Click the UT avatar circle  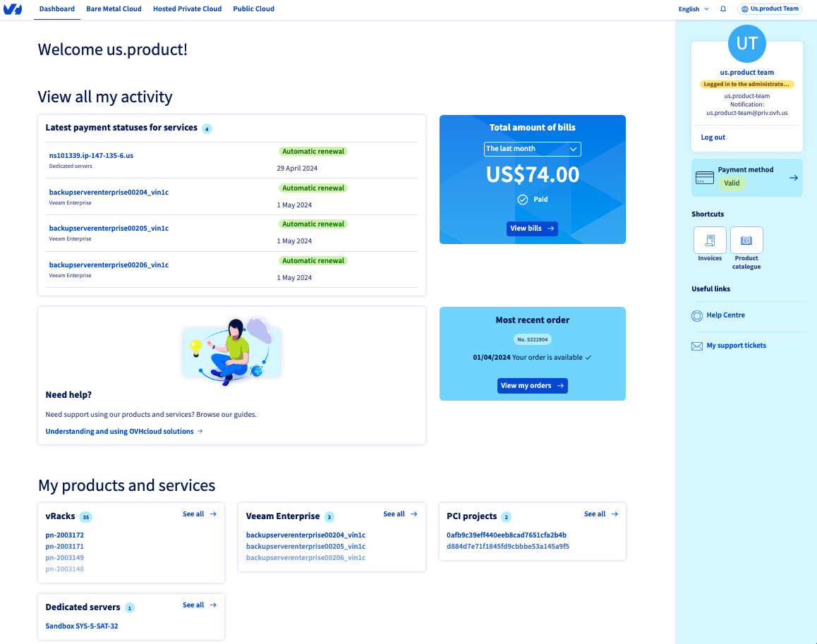click(746, 43)
